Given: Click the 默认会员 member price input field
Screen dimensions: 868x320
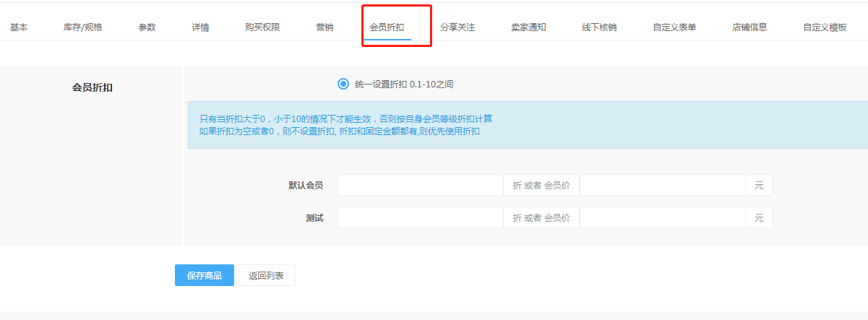Looking at the screenshot, I should pos(663,185).
